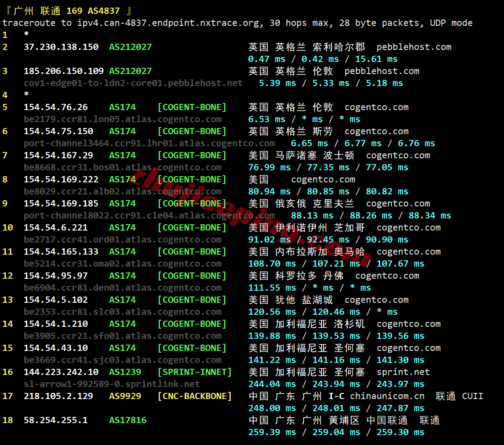Click the [SPRINT-INNET] tag

click(x=195, y=372)
